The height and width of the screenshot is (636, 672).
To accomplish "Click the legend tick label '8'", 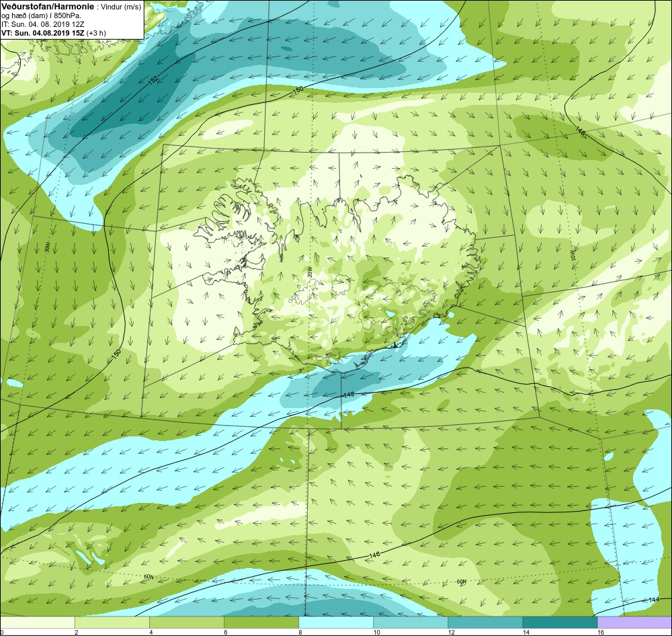I will (300, 632).
